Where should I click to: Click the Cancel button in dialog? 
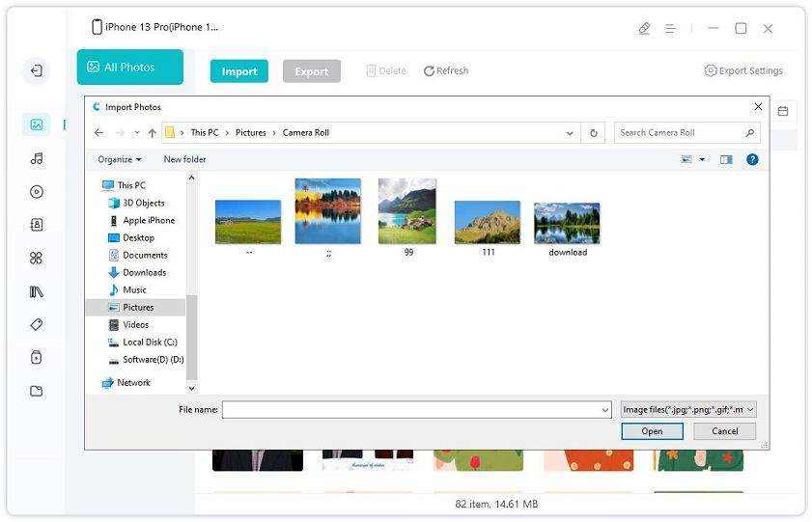pos(724,431)
